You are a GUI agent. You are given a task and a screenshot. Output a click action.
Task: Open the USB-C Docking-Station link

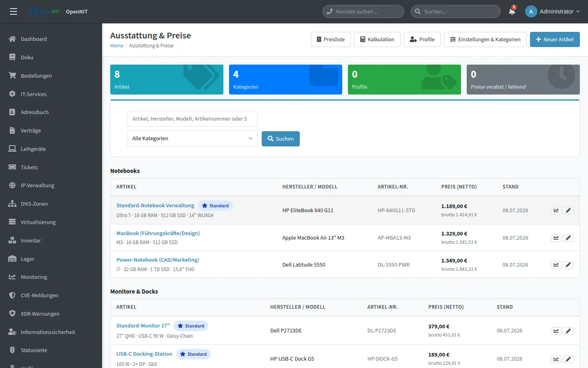144,354
